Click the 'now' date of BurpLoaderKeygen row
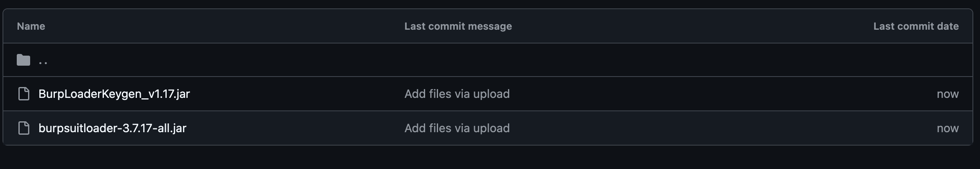The width and height of the screenshot is (980, 169). point(947,94)
